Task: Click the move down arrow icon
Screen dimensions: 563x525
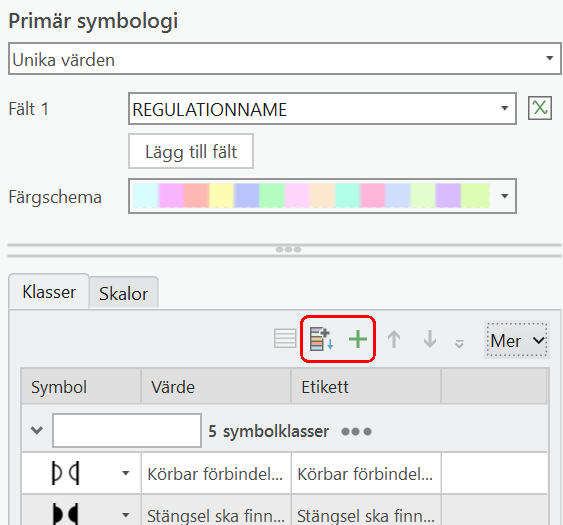Action: [x=430, y=339]
